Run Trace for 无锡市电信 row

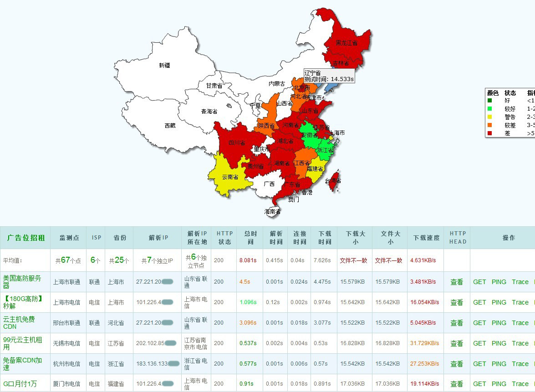click(520, 343)
